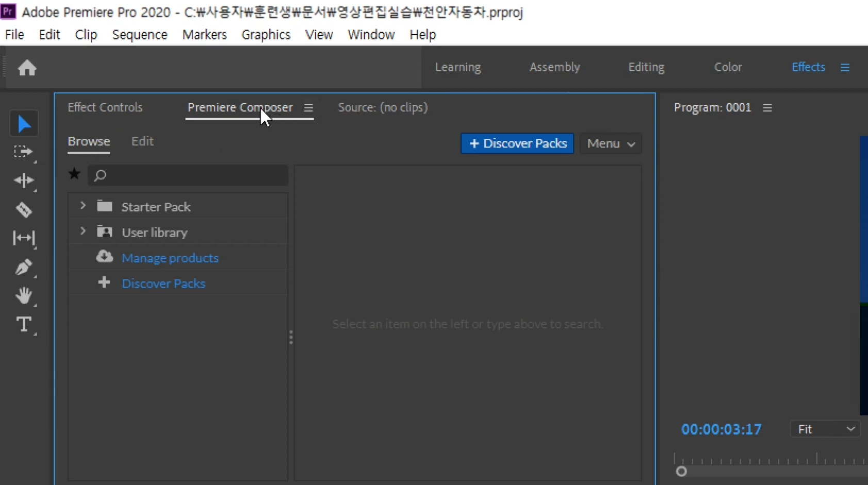Select the Ripple Edit tool
The height and width of the screenshot is (485, 868).
coord(24,180)
